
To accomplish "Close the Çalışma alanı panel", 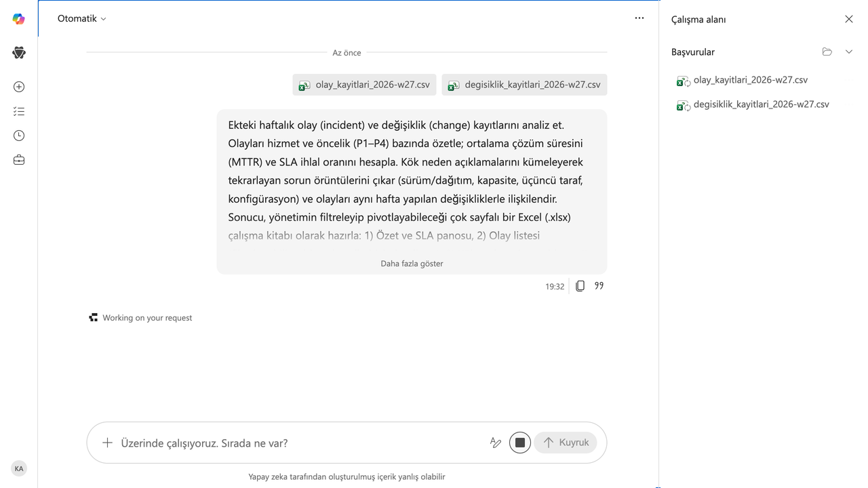I will coord(849,19).
